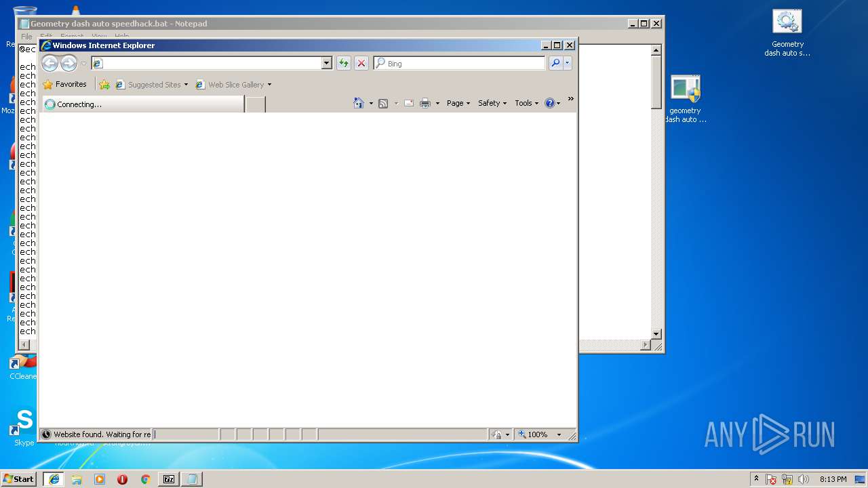Stop loading with the red X icon
The width and height of the screenshot is (868, 488).
(x=361, y=63)
